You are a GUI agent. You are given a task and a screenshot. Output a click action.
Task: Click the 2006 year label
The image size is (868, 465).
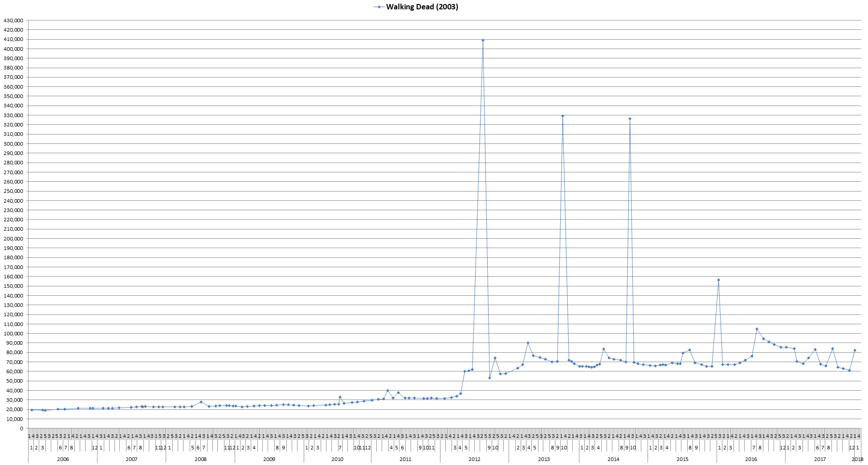click(63, 459)
